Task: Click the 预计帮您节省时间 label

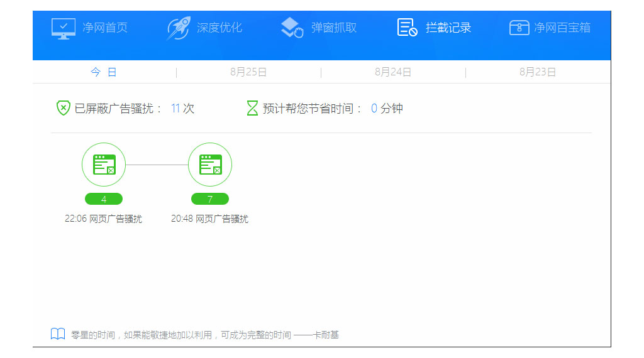Action: 312,109
